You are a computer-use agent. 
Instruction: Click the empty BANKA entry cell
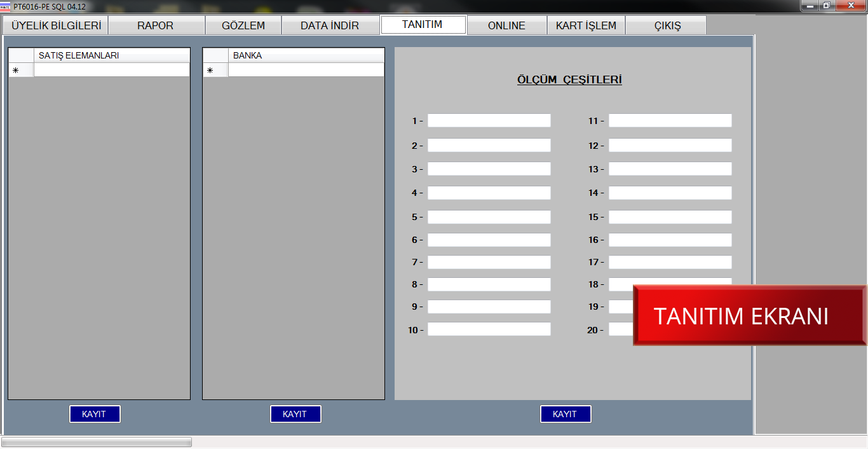tap(306, 71)
